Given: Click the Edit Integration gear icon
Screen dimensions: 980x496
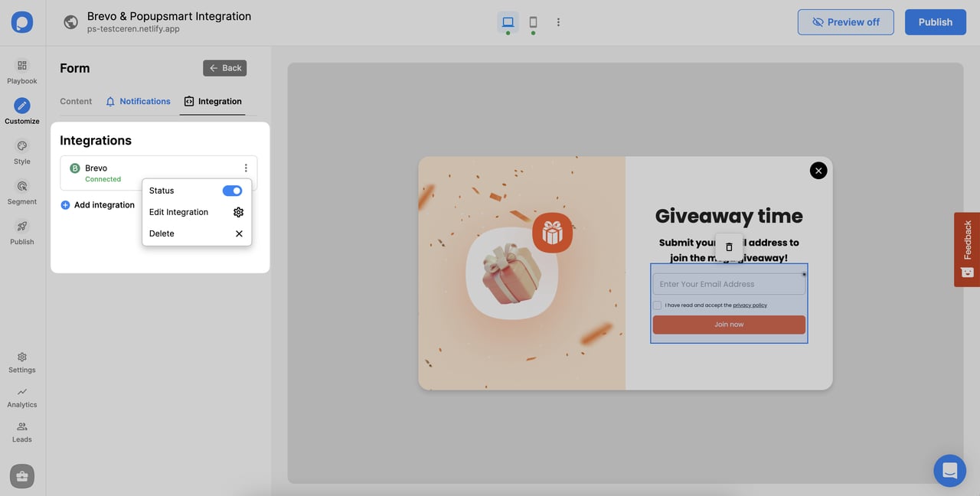Looking at the screenshot, I should pyautogui.click(x=238, y=212).
